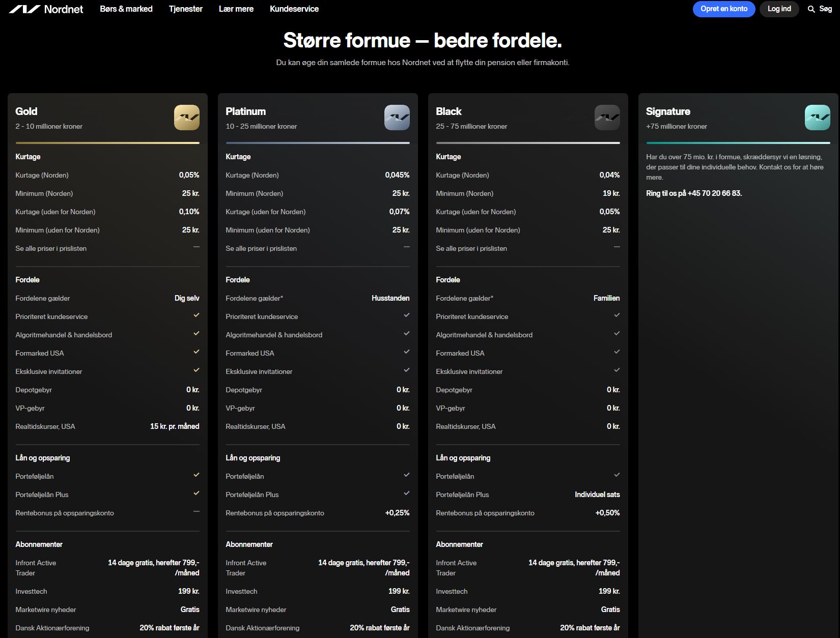
Task: Click Platinum checkmark for Porteføljelån
Action: coord(407,475)
